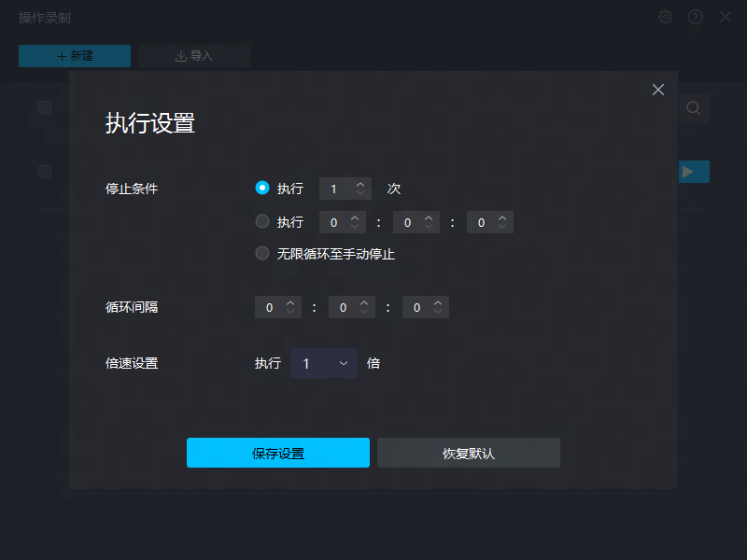Click the 恢复默认 button
The image size is (747, 560).
[x=469, y=453]
